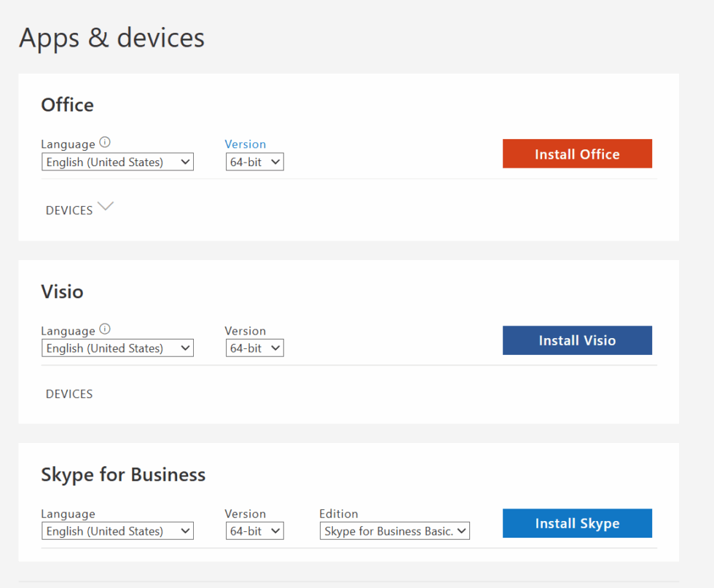Open the Office language dropdown
Viewport: 714px width, 588px height.
coord(117,162)
